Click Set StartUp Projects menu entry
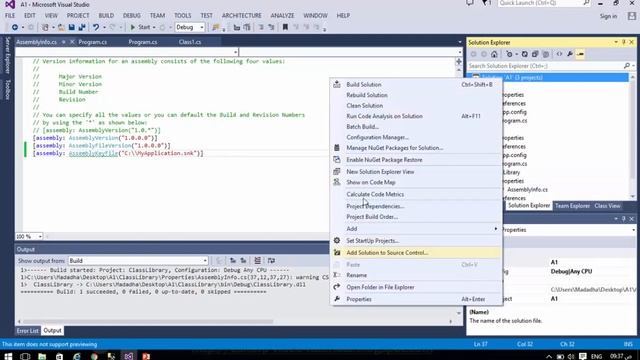Screen dimensions: 640x360 [416, 241]
